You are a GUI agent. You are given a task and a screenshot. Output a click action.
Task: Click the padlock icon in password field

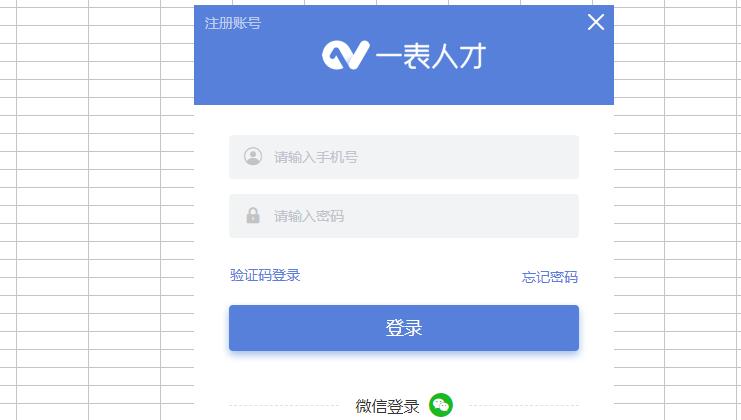click(253, 215)
